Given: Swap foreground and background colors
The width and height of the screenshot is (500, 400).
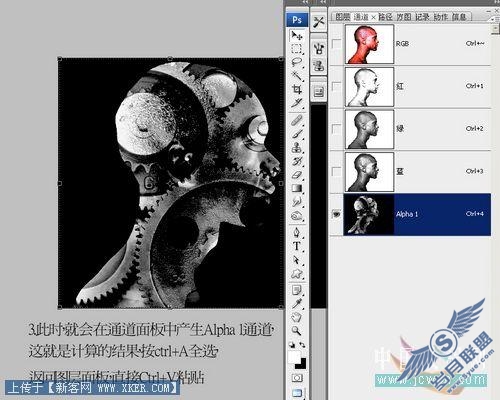Looking at the screenshot, I should coord(302,345).
